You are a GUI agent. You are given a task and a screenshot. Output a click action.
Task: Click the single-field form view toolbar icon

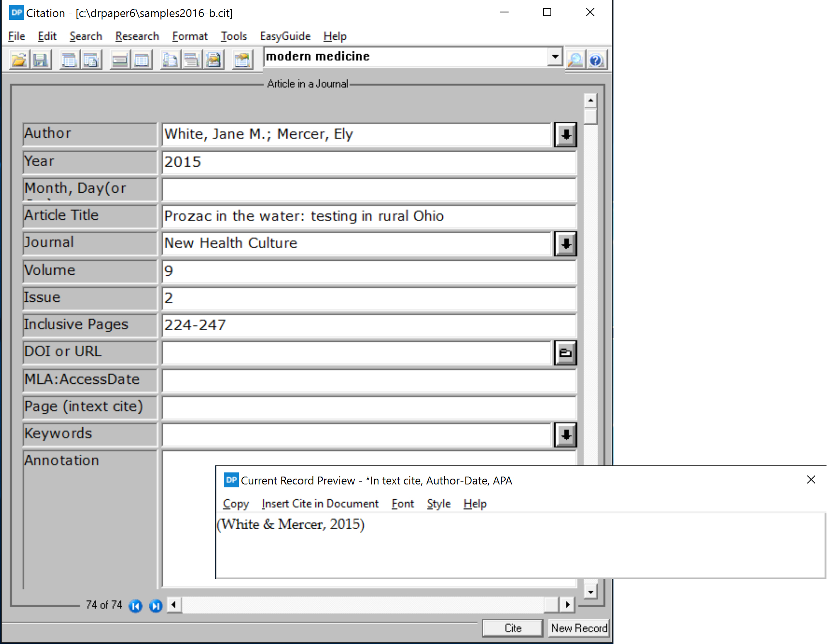point(120,61)
